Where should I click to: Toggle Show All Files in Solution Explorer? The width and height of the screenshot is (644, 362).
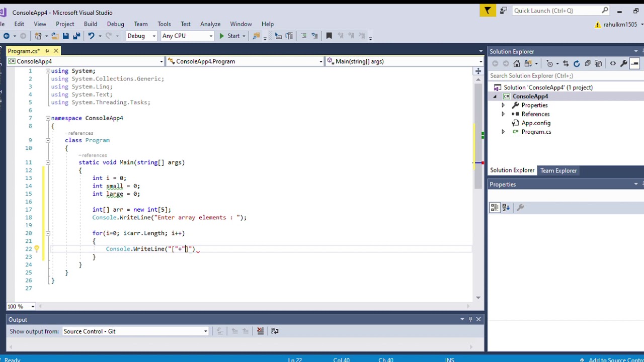598,63
